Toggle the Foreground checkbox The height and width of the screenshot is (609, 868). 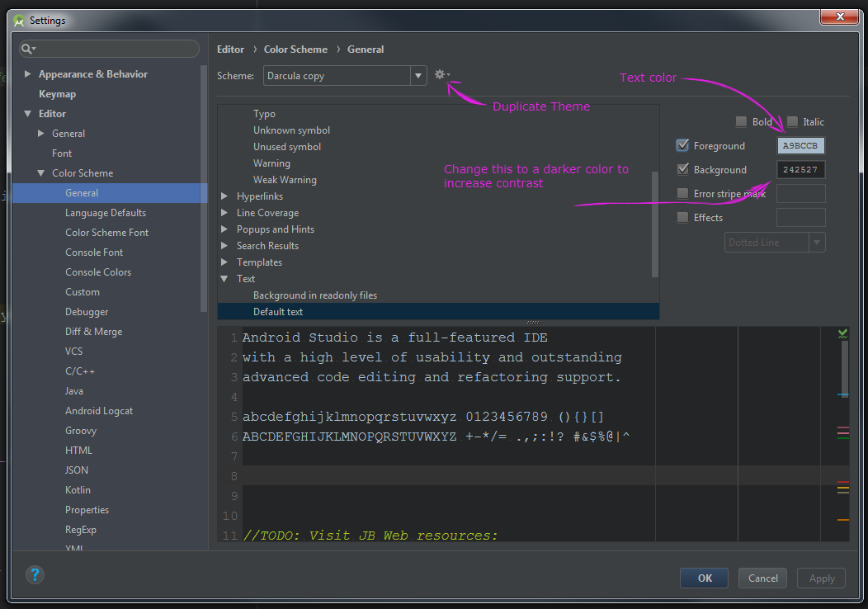[x=683, y=145]
